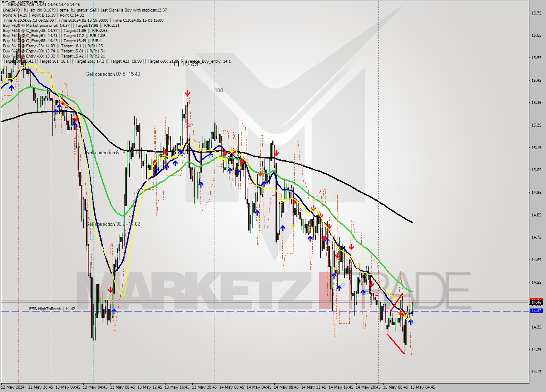Click 'Sell correction 87.5 | 15.49' label
The image size is (546, 392).
pos(113,74)
